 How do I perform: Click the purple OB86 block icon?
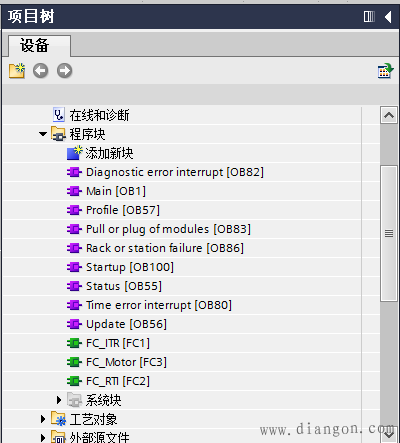(x=74, y=248)
